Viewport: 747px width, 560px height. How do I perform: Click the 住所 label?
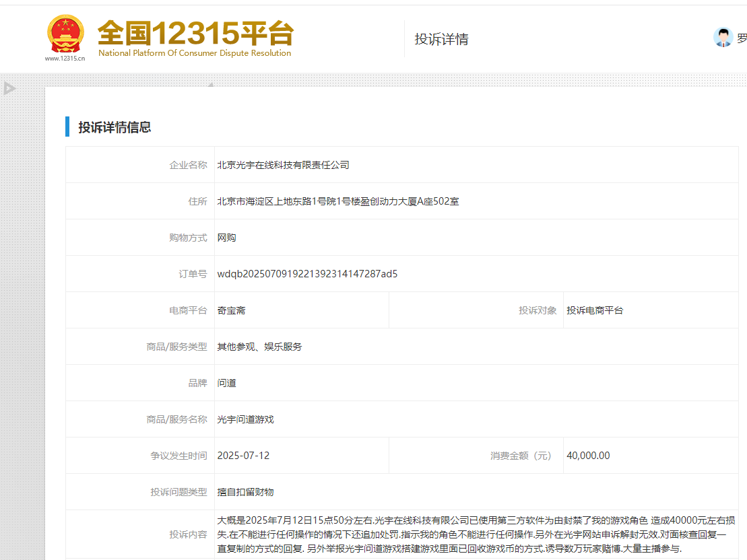pos(198,201)
